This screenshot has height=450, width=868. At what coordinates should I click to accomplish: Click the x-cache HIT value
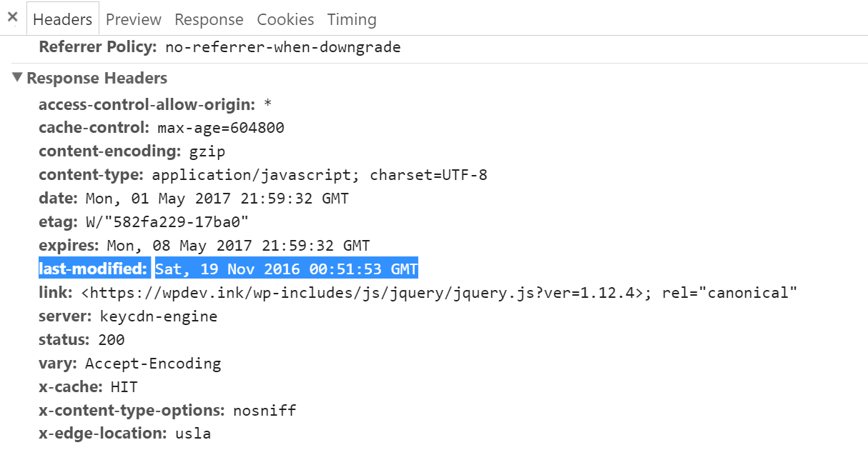point(124,387)
